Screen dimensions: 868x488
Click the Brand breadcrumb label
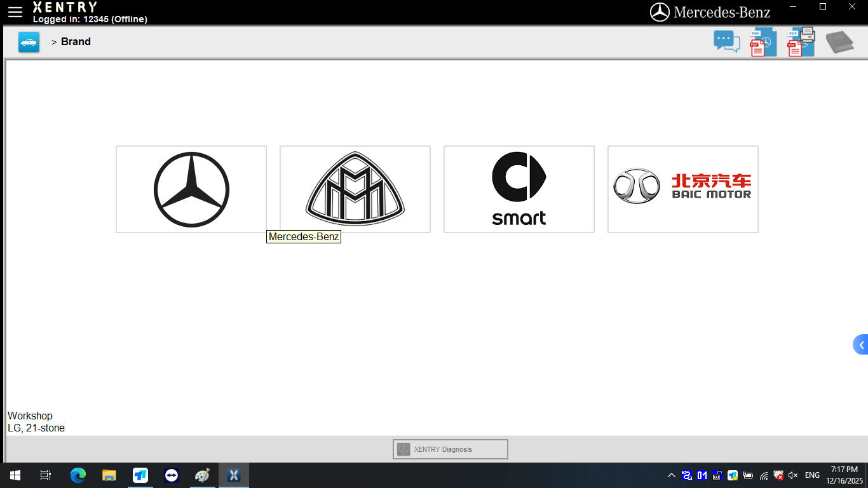click(x=76, y=41)
